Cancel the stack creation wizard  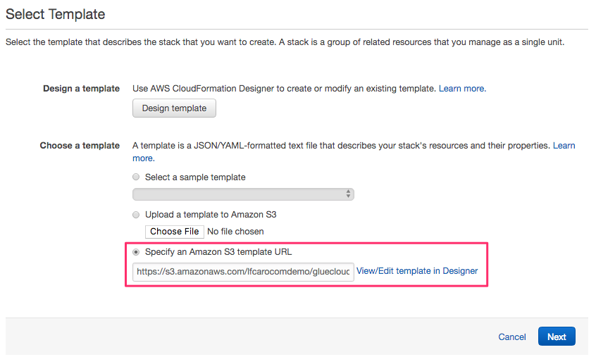tap(512, 337)
